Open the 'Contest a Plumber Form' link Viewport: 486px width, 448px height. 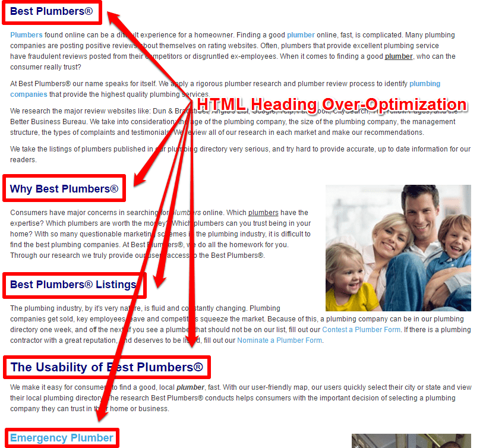pyautogui.click(x=361, y=330)
